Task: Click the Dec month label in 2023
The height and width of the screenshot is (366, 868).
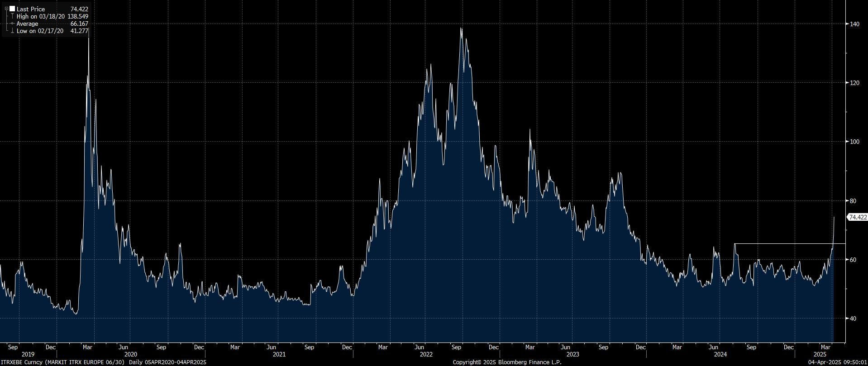Action: [x=640, y=347]
